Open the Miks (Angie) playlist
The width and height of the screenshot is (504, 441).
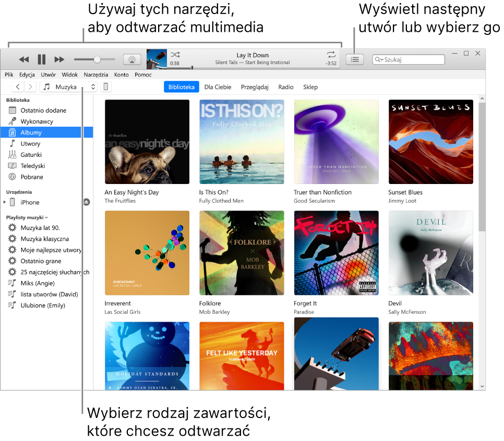coord(46,283)
